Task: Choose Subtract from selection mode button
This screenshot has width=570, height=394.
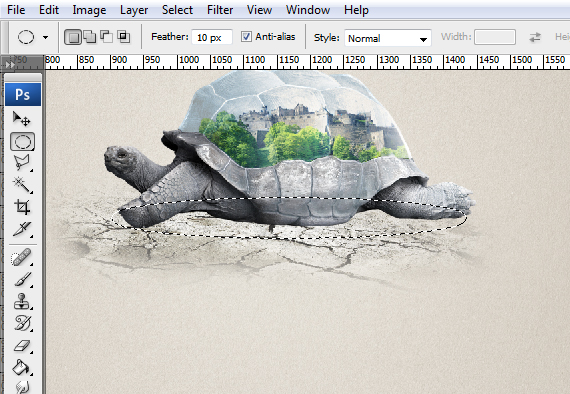Action: point(107,37)
